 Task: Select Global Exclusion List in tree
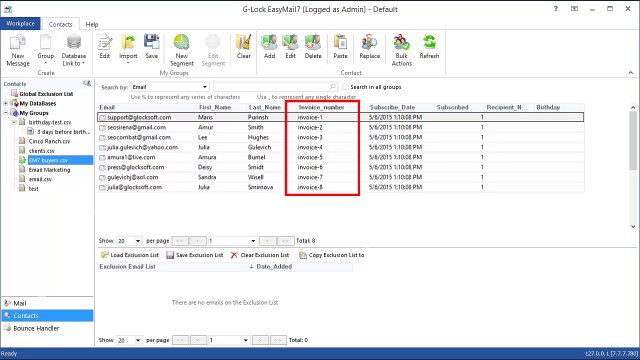46,94
